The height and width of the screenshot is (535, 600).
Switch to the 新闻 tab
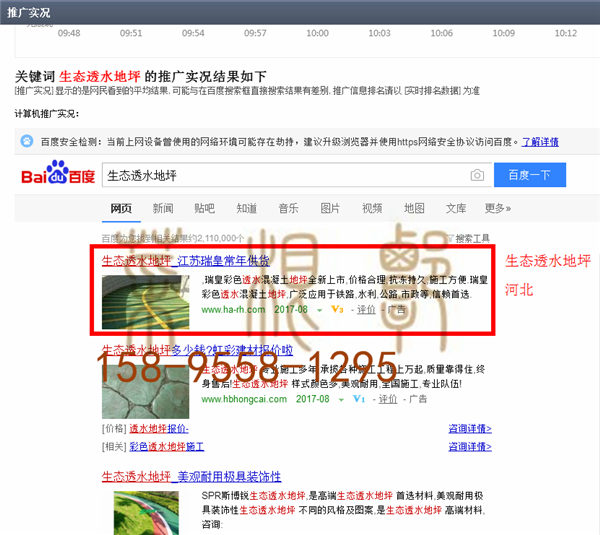point(163,208)
